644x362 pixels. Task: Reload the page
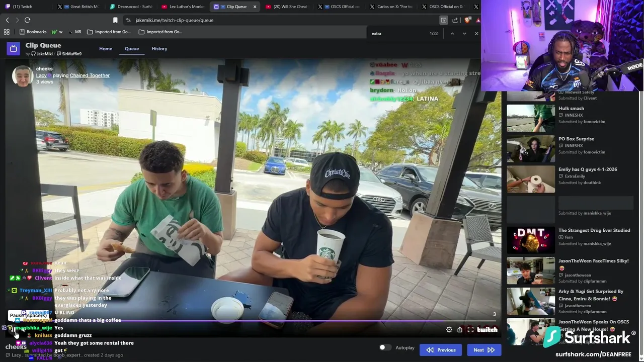click(x=27, y=20)
